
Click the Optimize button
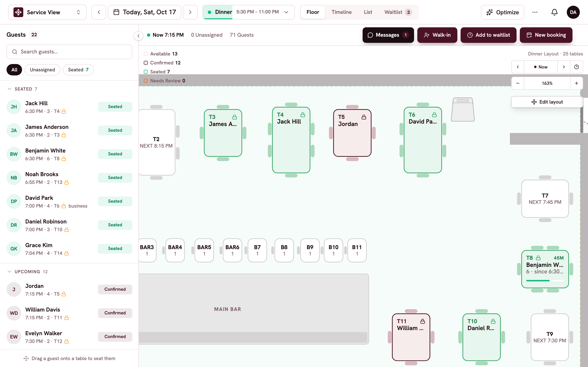point(502,12)
